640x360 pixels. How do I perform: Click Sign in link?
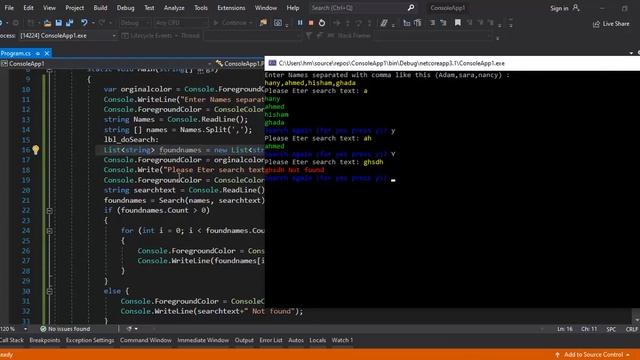click(559, 8)
